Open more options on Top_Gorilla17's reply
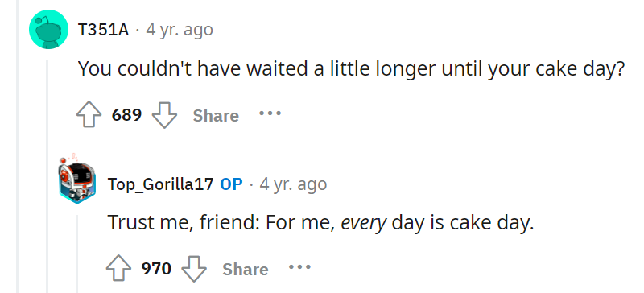644x293 pixels. (299, 267)
